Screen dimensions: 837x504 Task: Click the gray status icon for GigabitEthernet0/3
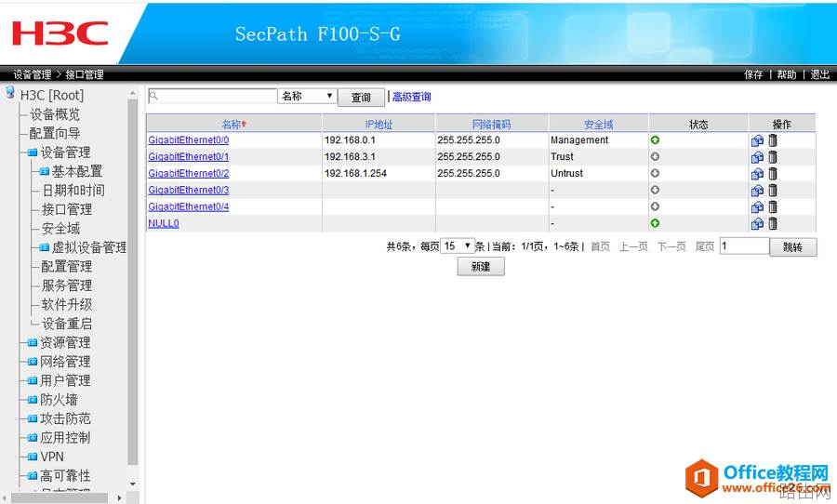(x=655, y=190)
